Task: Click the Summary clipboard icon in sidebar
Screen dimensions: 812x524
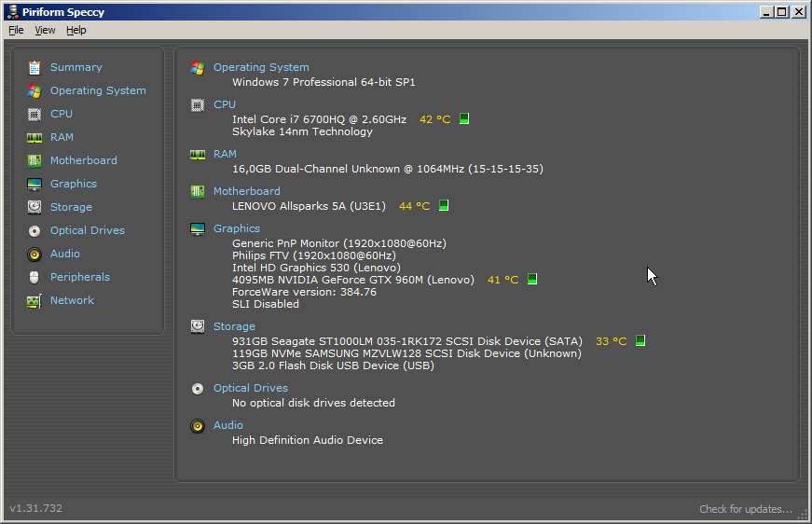Action: 34,68
